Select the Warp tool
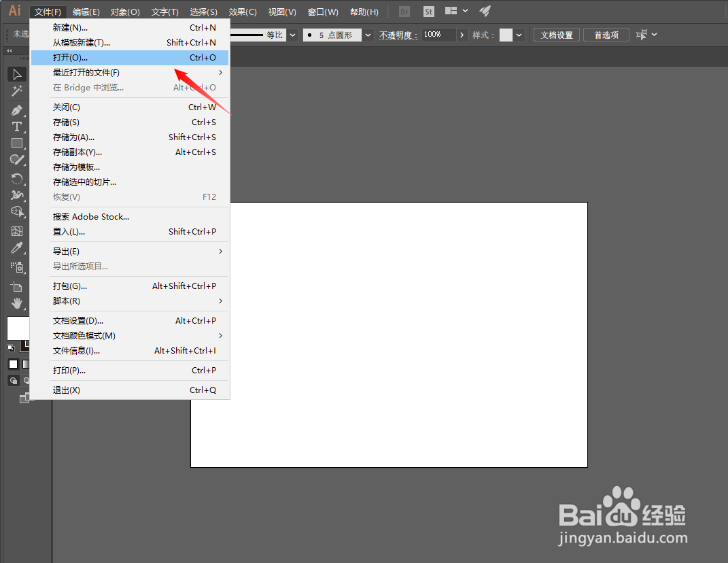Image resolution: width=728 pixels, height=563 pixels. 17,196
